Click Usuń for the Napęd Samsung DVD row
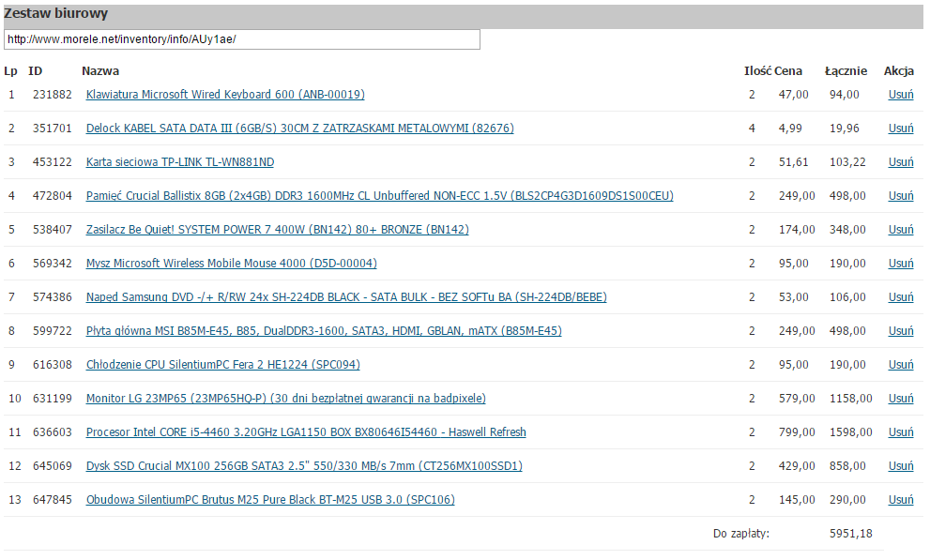The width and height of the screenshot is (930, 560). [900, 297]
